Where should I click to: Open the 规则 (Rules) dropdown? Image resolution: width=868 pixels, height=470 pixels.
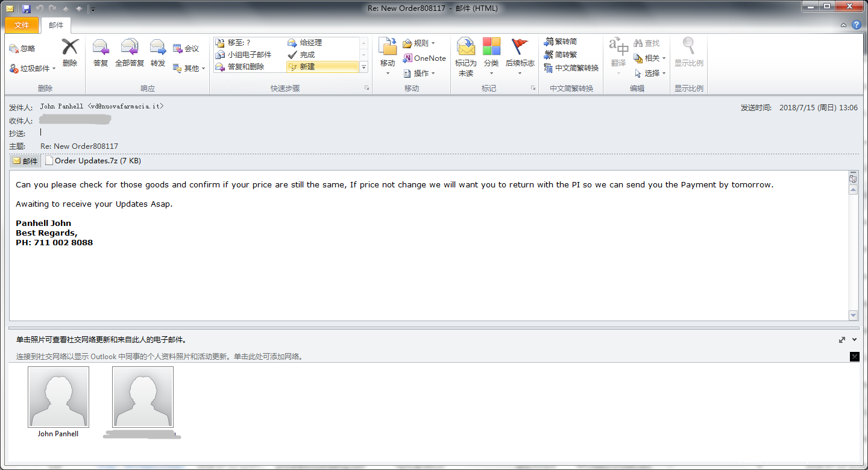418,43
